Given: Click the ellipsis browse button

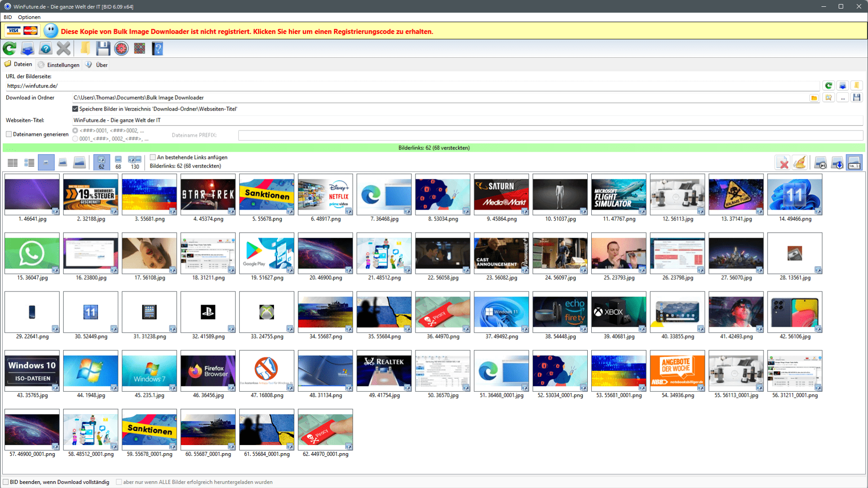Looking at the screenshot, I should (843, 98).
